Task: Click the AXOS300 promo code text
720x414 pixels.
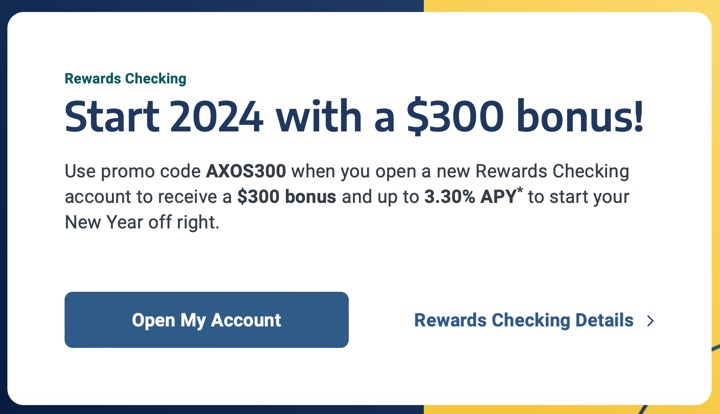Action: coord(246,171)
